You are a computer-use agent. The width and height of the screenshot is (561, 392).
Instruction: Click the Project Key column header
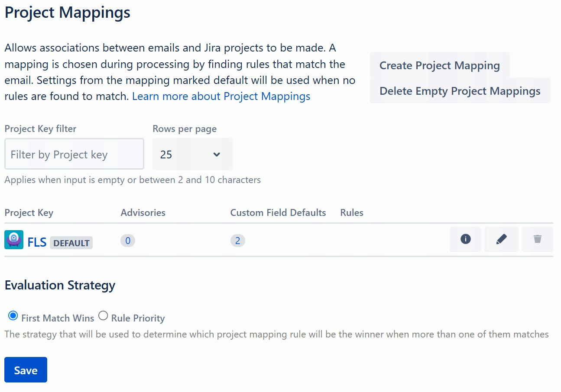pos(29,212)
